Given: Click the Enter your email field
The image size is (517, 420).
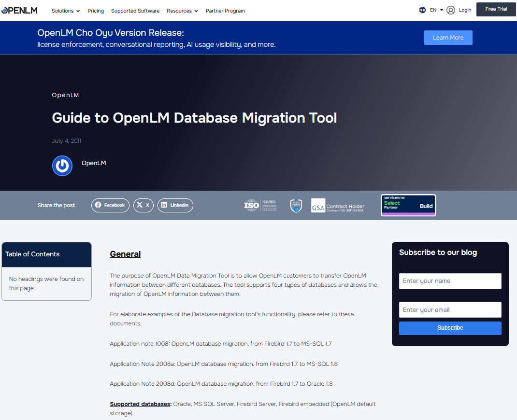Looking at the screenshot, I should click(x=450, y=309).
